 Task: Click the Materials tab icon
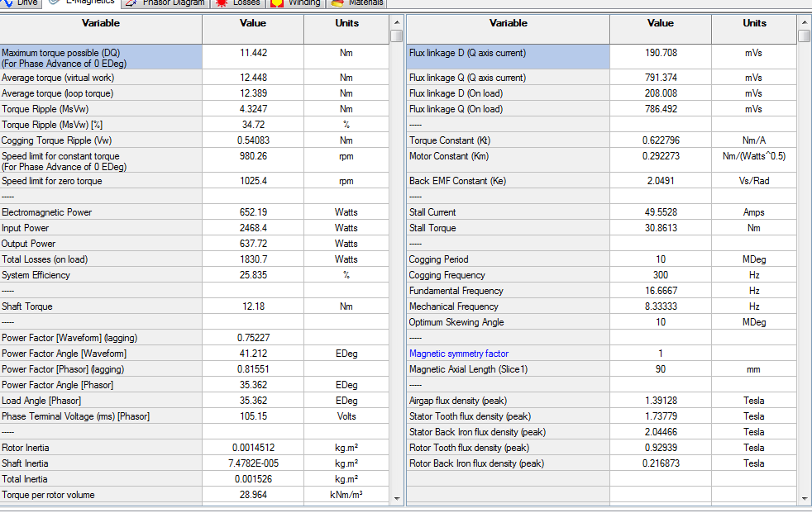point(337,2)
